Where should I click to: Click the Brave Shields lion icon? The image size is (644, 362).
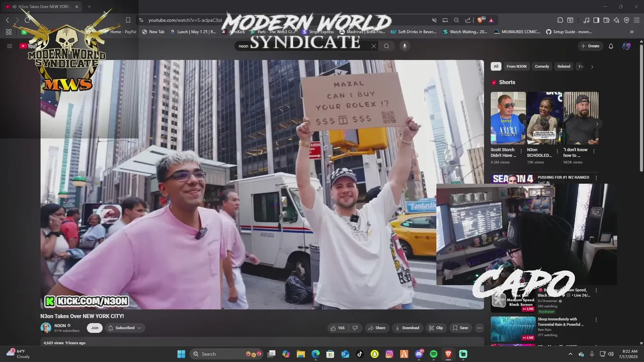480,20
